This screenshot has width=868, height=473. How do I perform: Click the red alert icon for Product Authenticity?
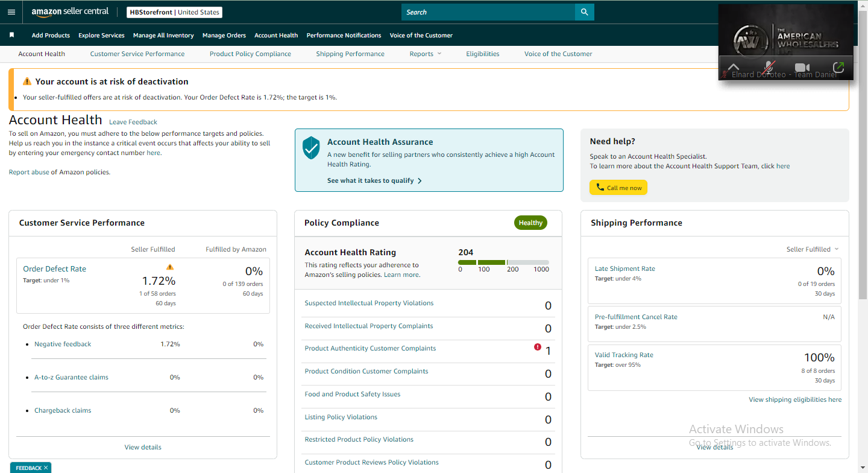pos(538,347)
